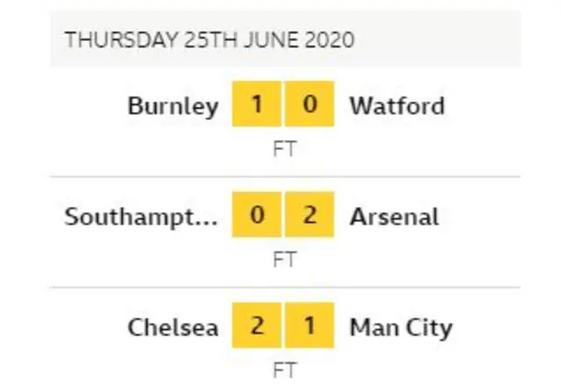Image resolution: width=561 pixels, height=392 pixels.
Task: Click the Thursday 25th June 2020 date header
Action: [x=209, y=39]
